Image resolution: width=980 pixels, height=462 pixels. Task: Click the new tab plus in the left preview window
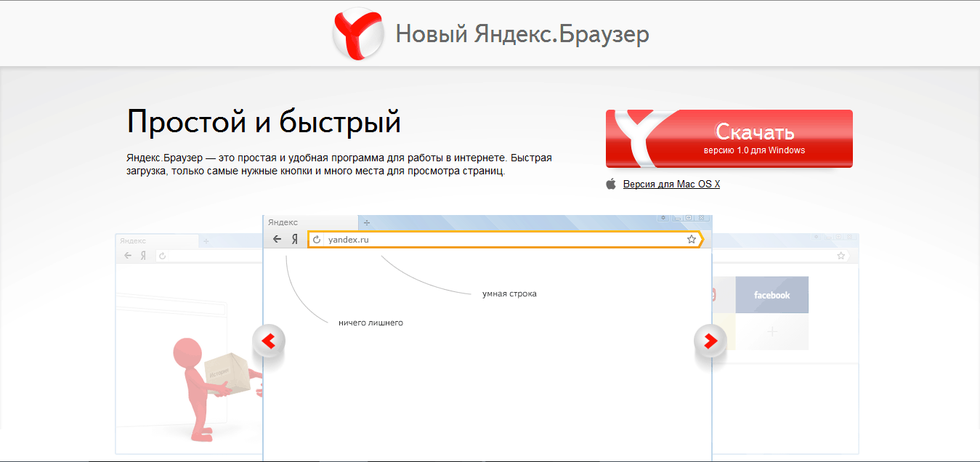click(206, 240)
